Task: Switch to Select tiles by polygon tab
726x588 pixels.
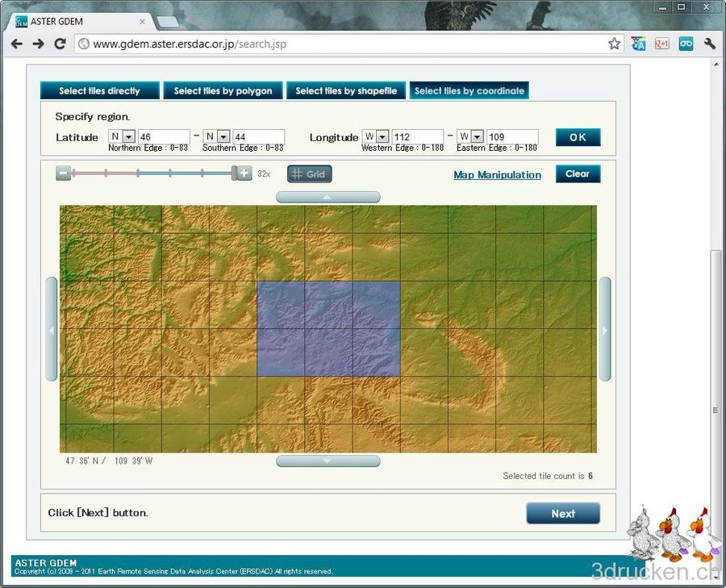Action: click(x=223, y=91)
